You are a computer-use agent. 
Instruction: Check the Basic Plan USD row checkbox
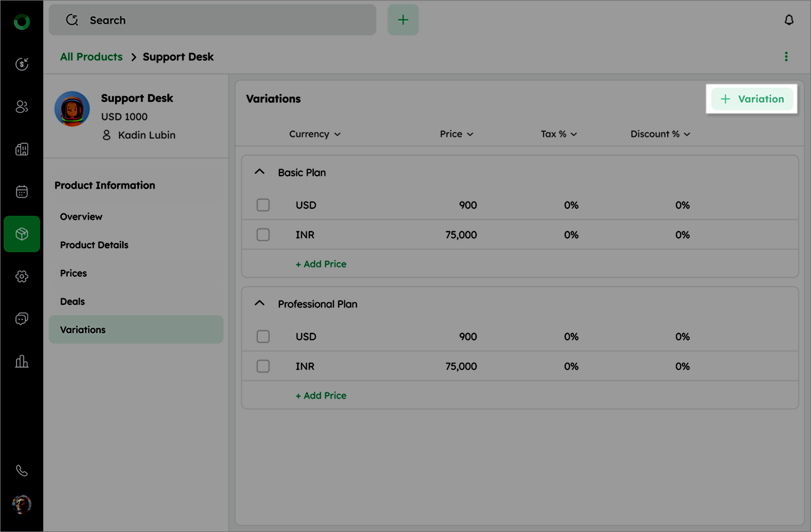(263, 205)
